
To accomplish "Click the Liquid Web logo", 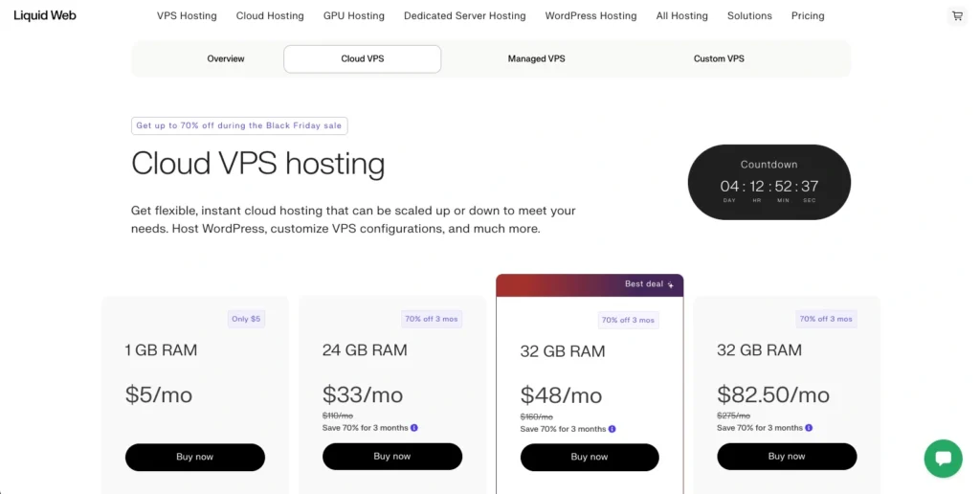I will coord(45,15).
